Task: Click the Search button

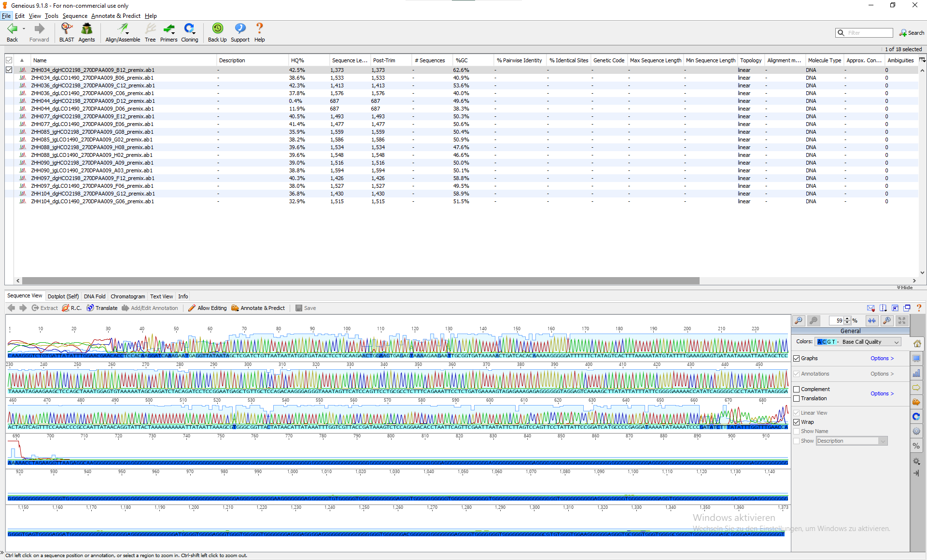Action: (x=912, y=33)
